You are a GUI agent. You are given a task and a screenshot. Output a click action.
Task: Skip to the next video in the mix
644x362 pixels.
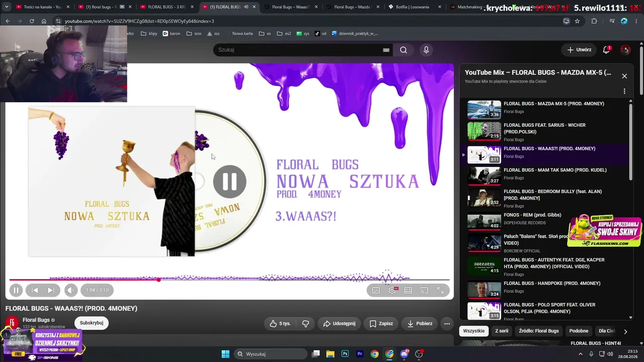tap(51, 290)
